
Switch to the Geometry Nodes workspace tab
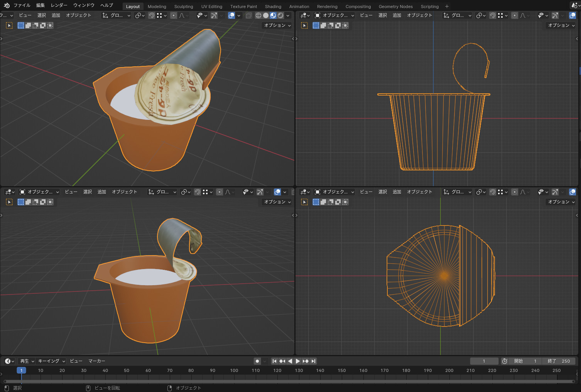[x=396, y=7]
